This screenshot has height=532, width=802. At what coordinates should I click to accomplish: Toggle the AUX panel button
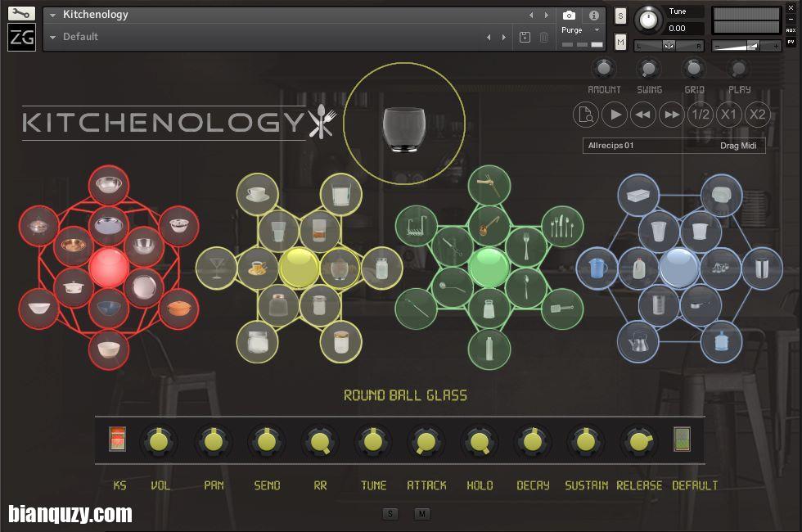pyautogui.click(x=791, y=30)
